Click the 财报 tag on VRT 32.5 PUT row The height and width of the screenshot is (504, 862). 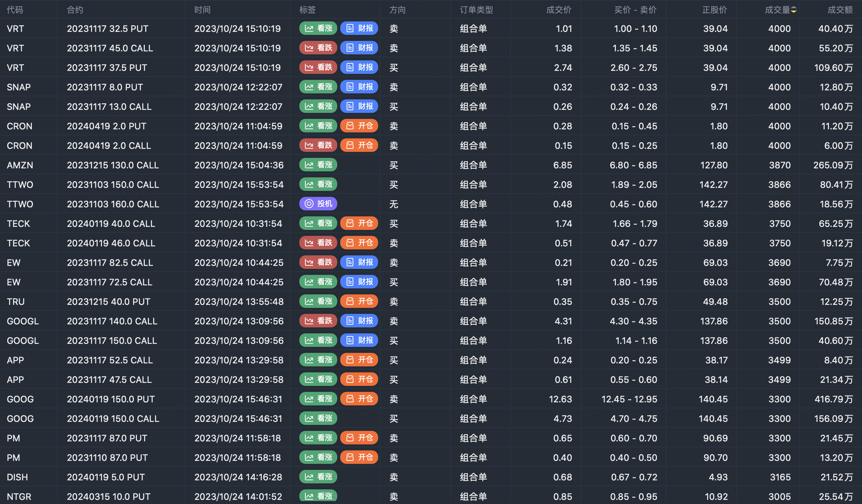[x=359, y=28]
